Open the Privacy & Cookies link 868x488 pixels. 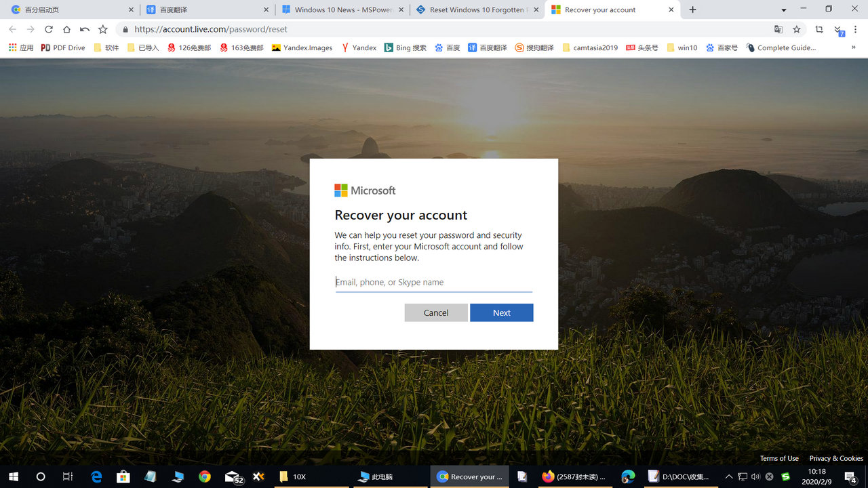[836, 458]
